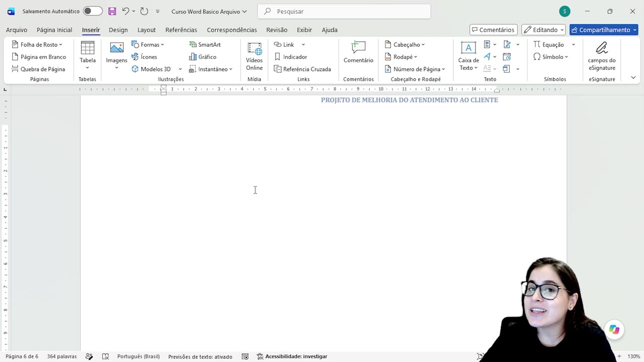Screen dimensions: 644x362
Task: Open the Comentários pane button
Action: click(493, 30)
